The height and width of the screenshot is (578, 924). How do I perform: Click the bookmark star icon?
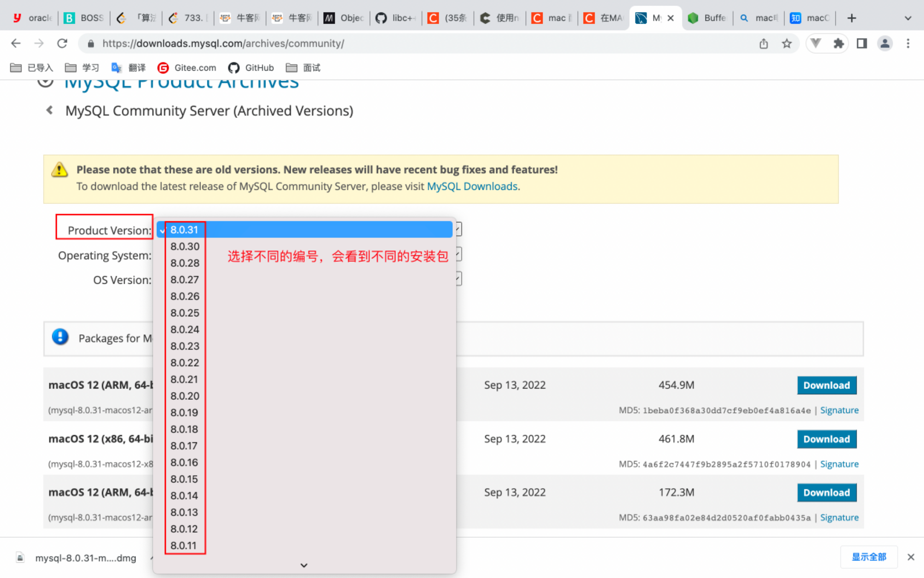pos(786,43)
